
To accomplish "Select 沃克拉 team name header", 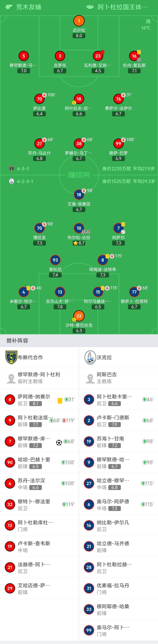I will coord(104,357).
